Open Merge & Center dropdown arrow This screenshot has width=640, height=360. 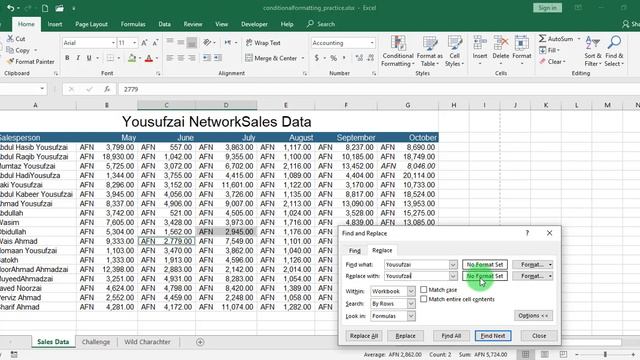pos(303,58)
